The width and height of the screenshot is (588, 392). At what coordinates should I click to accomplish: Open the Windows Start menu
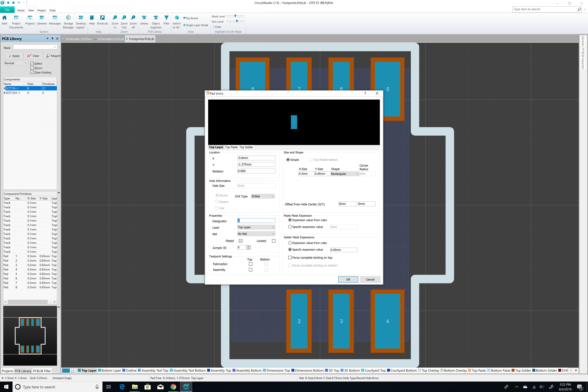click(x=6, y=387)
